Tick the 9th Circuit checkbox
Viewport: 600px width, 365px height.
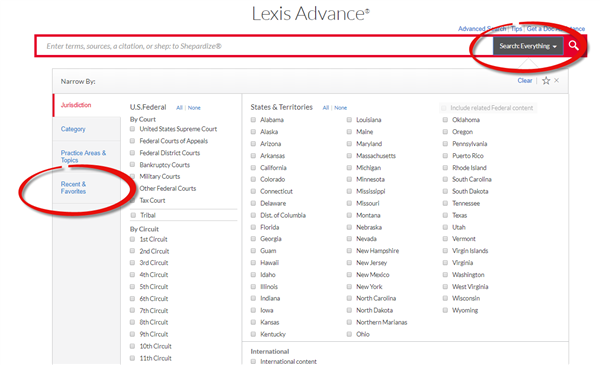pyautogui.click(x=132, y=334)
